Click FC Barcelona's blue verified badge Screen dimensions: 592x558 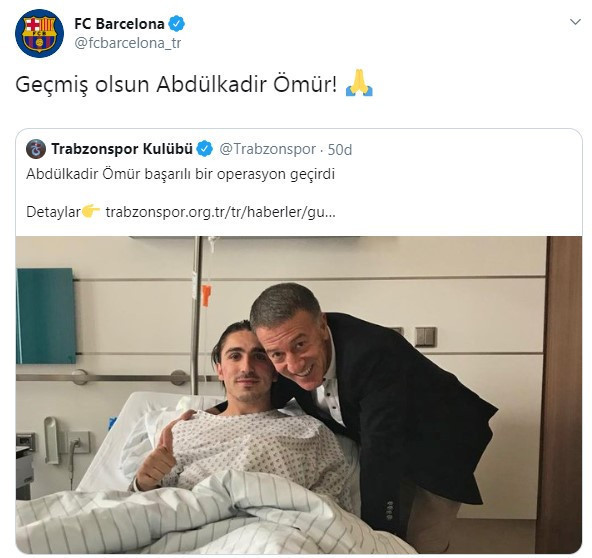[x=176, y=24]
